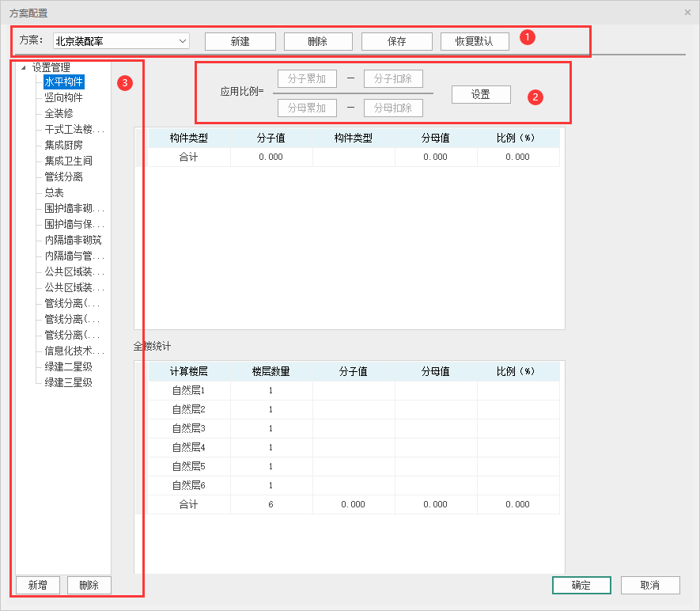Click 恢复默认 to reset scheme

[x=475, y=41]
